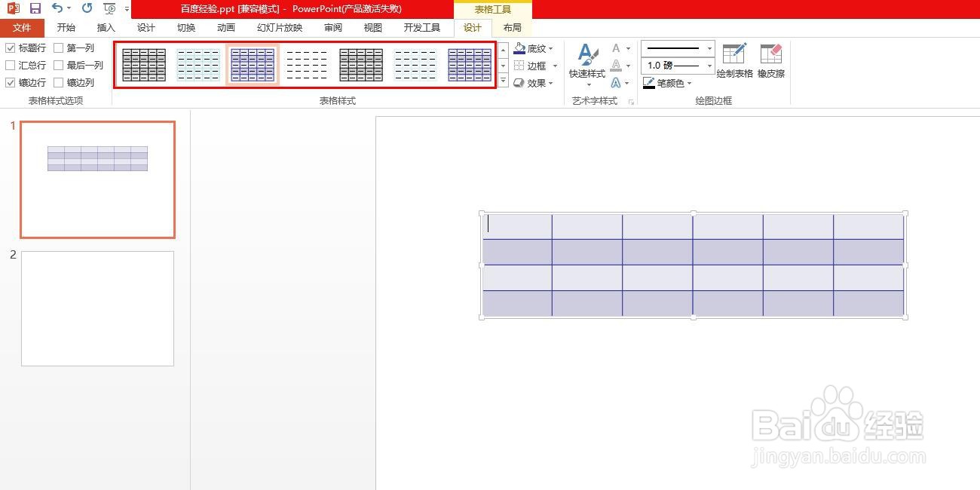Select the highlighted purple table style
Viewport: 980px width, 490px height.
[x=253, y=66]
